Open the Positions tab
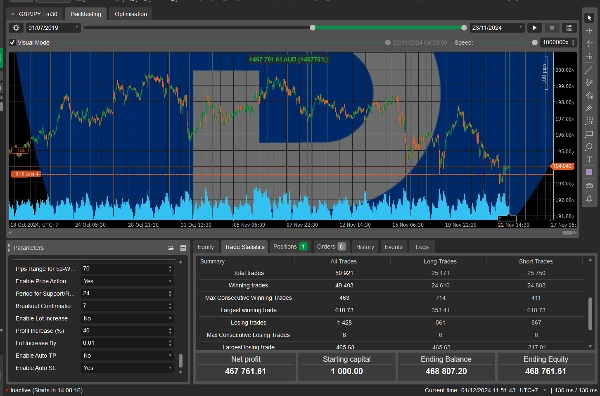The image size is (600, 396). (290, 247)
